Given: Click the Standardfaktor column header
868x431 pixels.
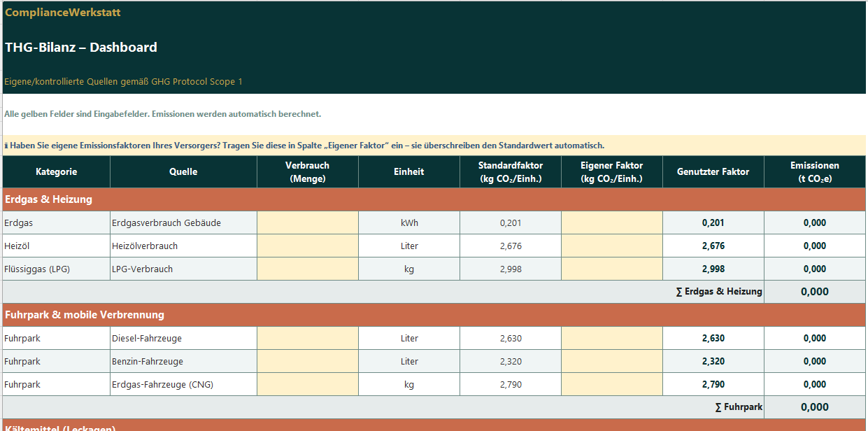Looking at the screenshot, I should tap(510, 172).
